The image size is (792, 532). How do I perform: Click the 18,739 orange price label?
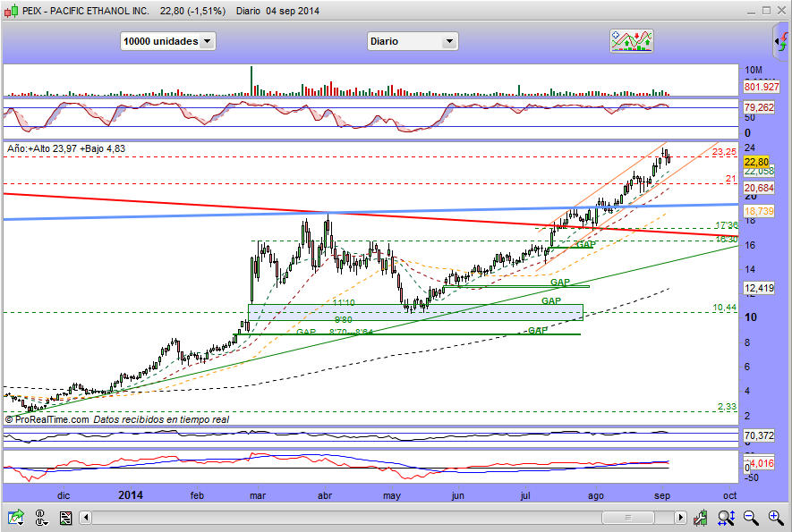point(759,211)
